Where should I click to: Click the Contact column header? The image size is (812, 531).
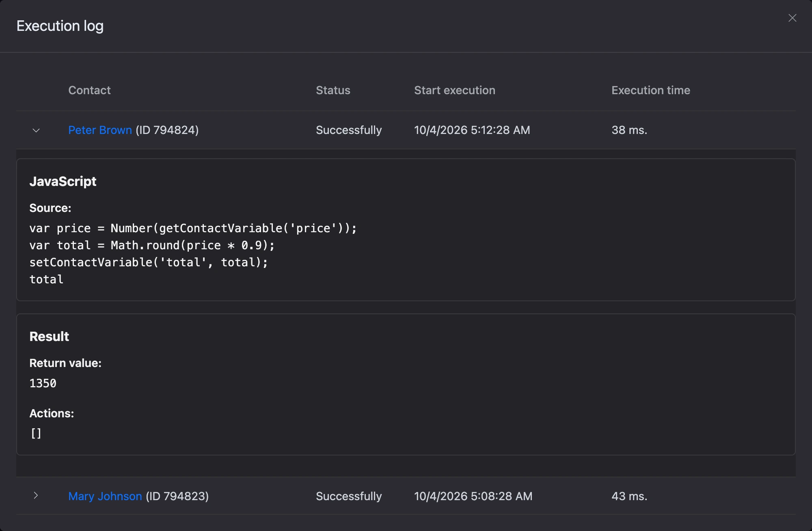coord(89,90)
